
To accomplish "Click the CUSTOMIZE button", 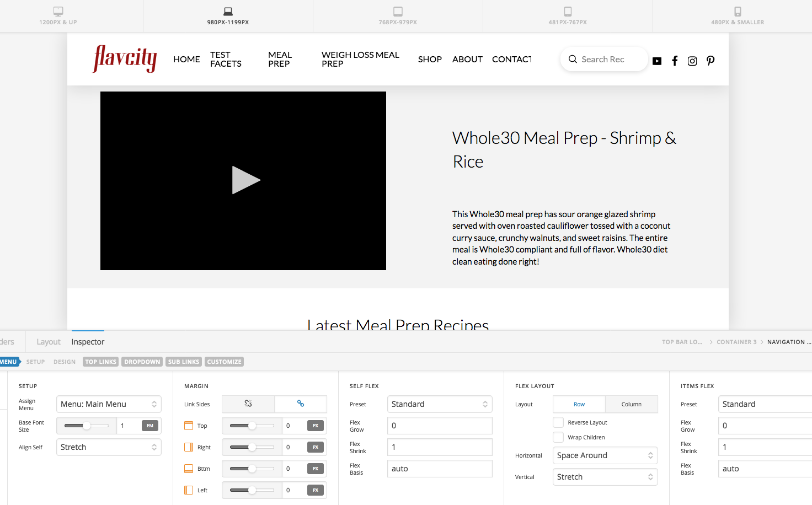I will tap(224, 362).
